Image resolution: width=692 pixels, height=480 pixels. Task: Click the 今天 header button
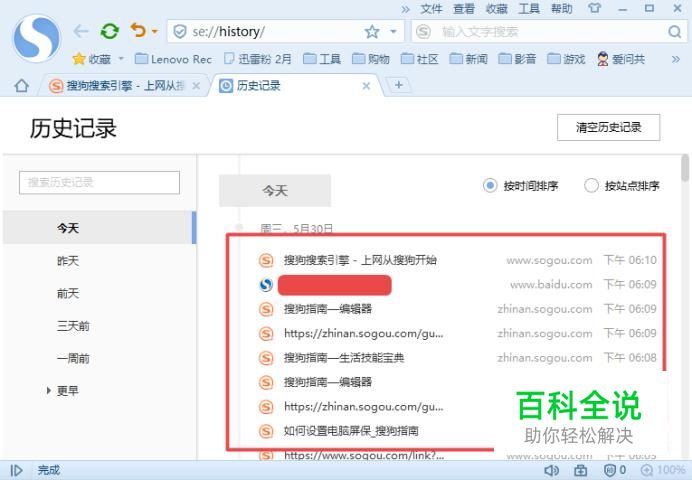tap(275, 191)
